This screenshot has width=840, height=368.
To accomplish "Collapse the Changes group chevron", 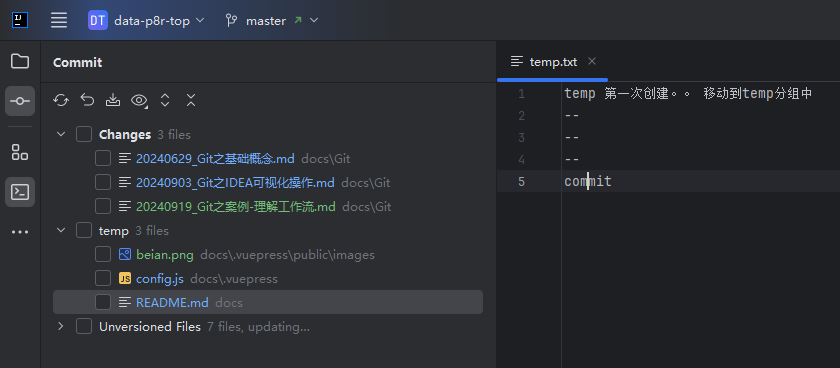I will pos(61,134).
